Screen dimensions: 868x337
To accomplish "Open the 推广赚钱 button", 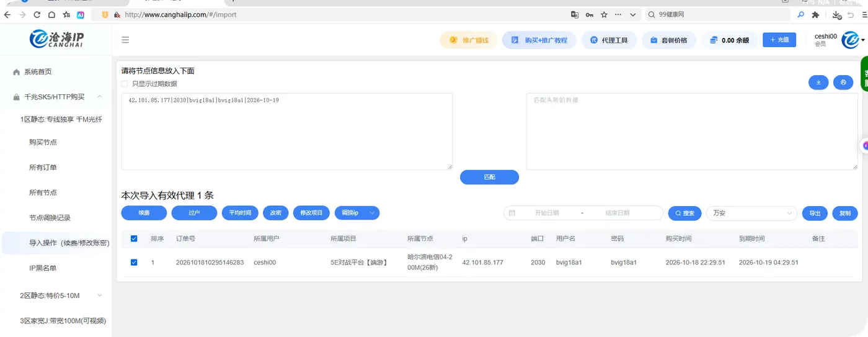I will point(469,40).
